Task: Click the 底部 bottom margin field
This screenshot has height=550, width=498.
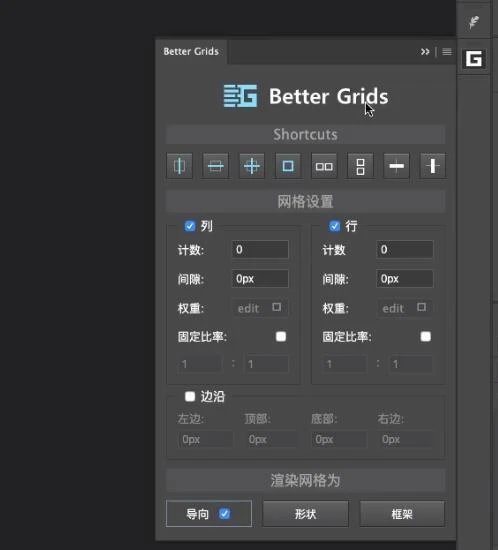Action: pos(338,439)
